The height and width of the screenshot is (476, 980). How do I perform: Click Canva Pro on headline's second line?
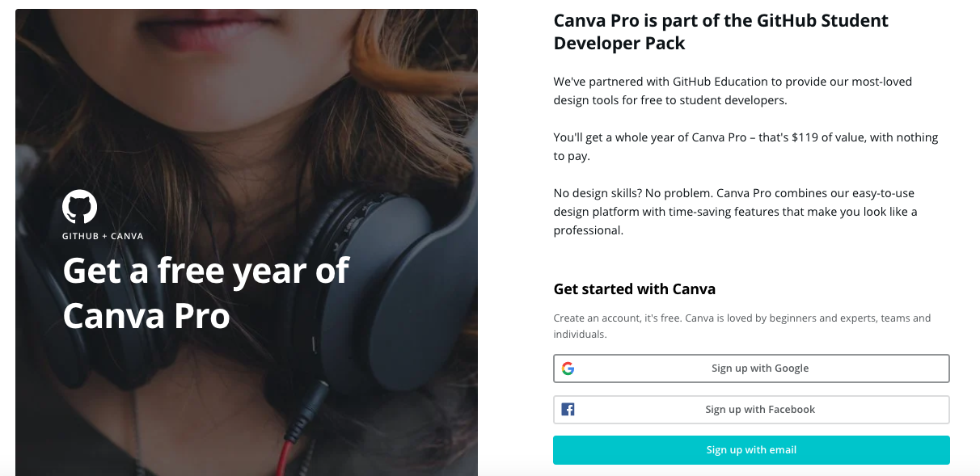[x=146, y=316]
